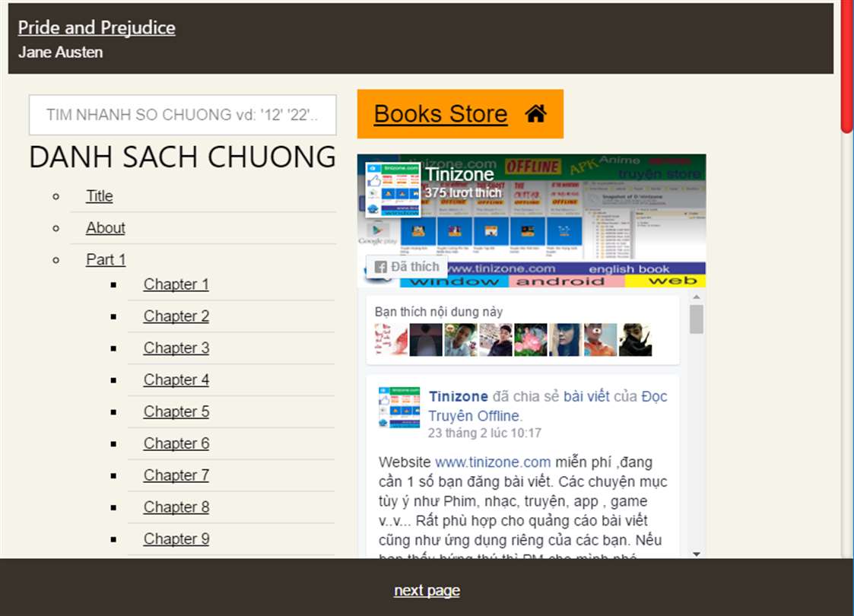Click the Đã thích Facebook like button
Screen dimensions: 854x616
point(408,266)
